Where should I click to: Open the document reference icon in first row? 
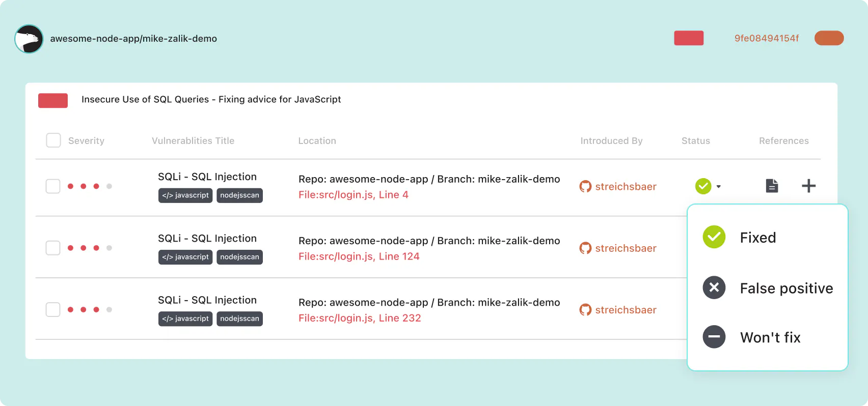tap(772, 186)
